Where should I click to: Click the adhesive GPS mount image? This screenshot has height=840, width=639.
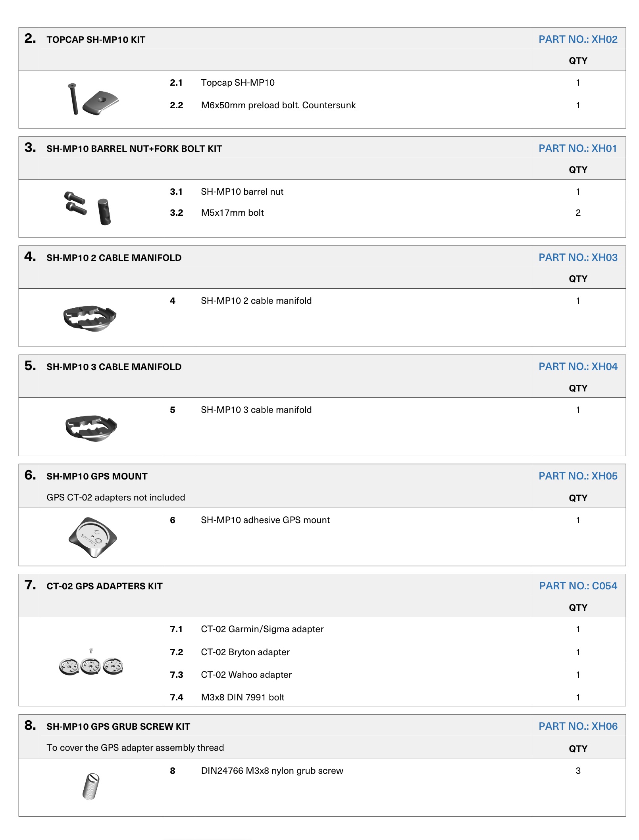point(92,537)
